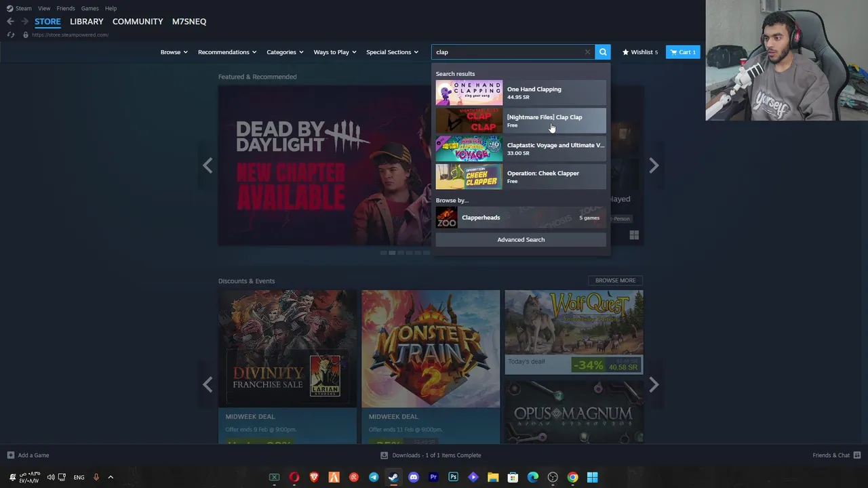The image size is (868, 488).
Task: Open Opera GX in taskbar
Action: coord(294,477)
